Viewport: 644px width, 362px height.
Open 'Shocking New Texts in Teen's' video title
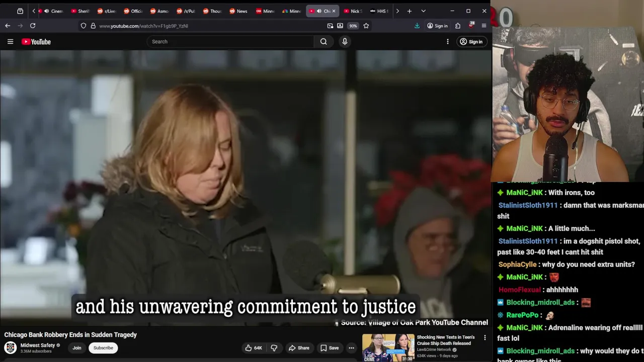446,340
